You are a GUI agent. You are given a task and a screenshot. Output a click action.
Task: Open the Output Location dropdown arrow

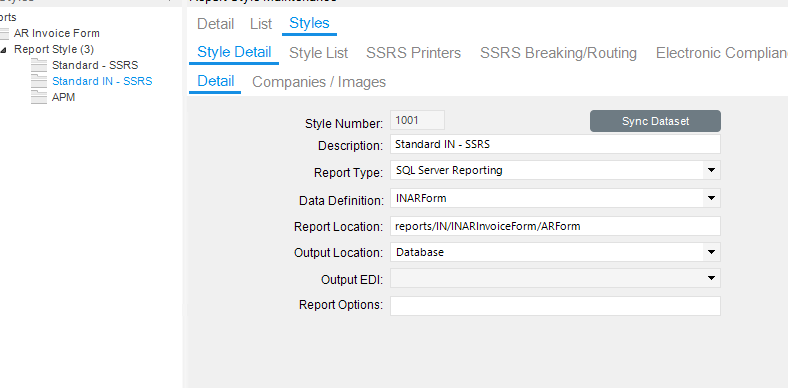point(711,252)
